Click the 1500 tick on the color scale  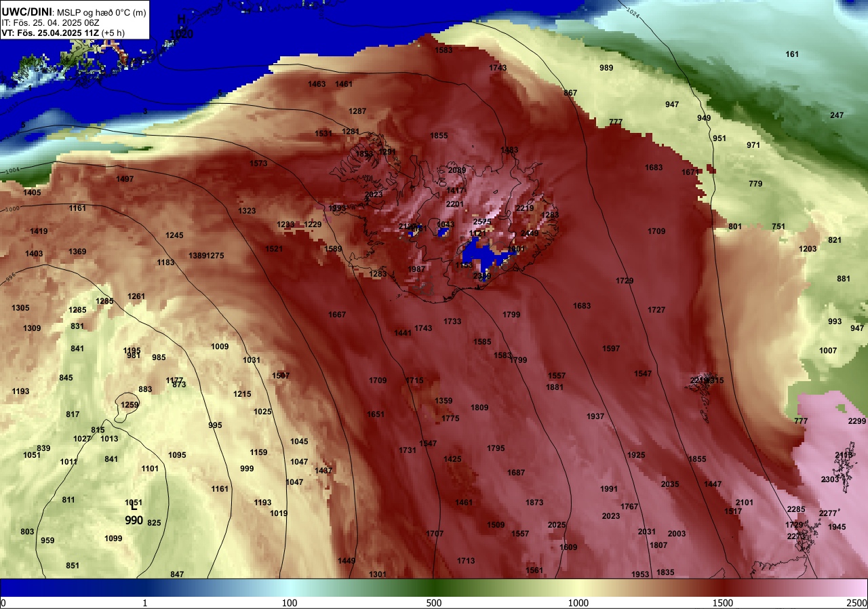coord(723,603)
